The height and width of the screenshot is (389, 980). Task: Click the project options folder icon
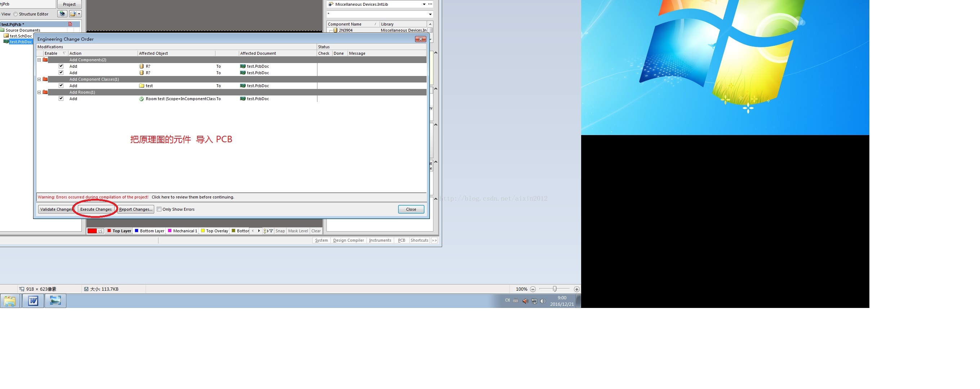click(73, 14)
